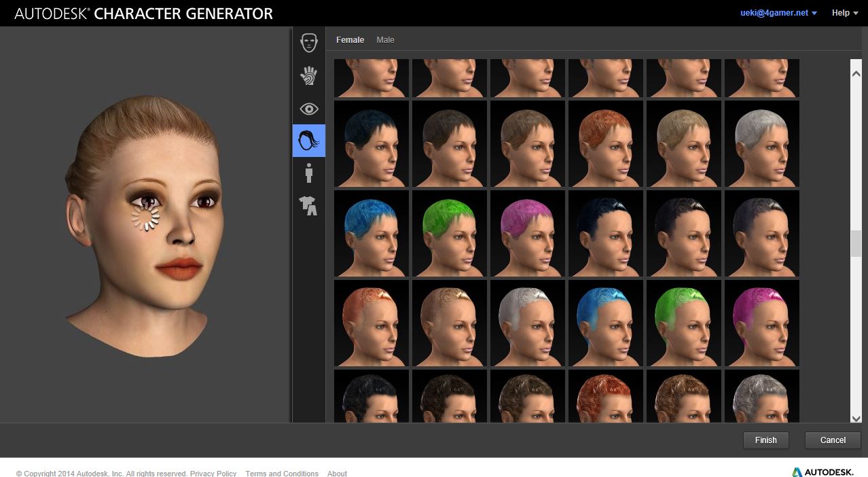Open the ueki@4gamer.net account dropdown
868x477 pixels.
778,13
